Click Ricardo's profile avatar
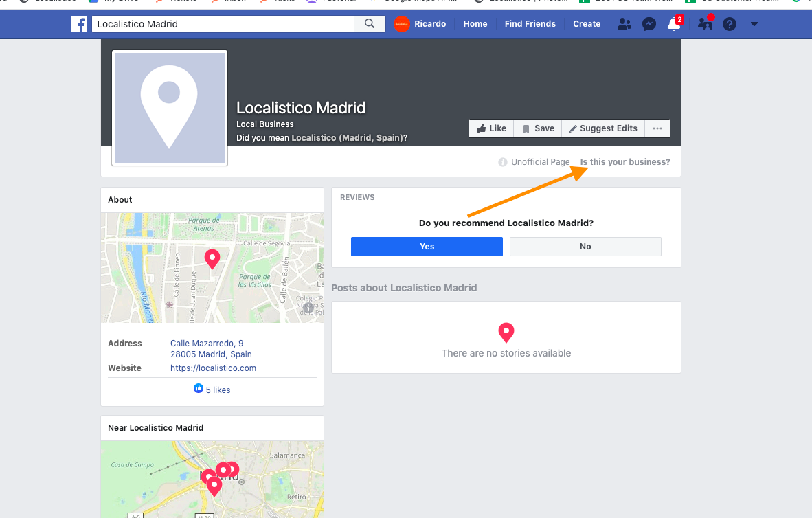This screenshot has width=812, height=518. [x=401, y=24]
